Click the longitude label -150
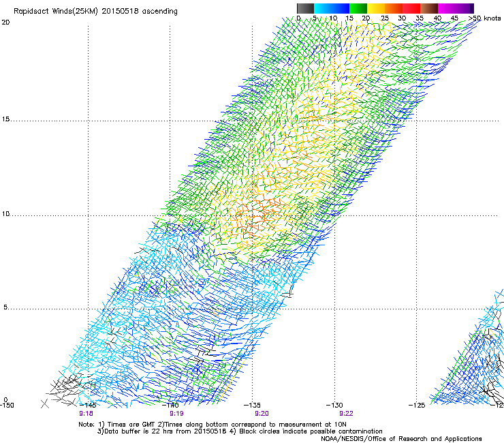 (7, 405)
